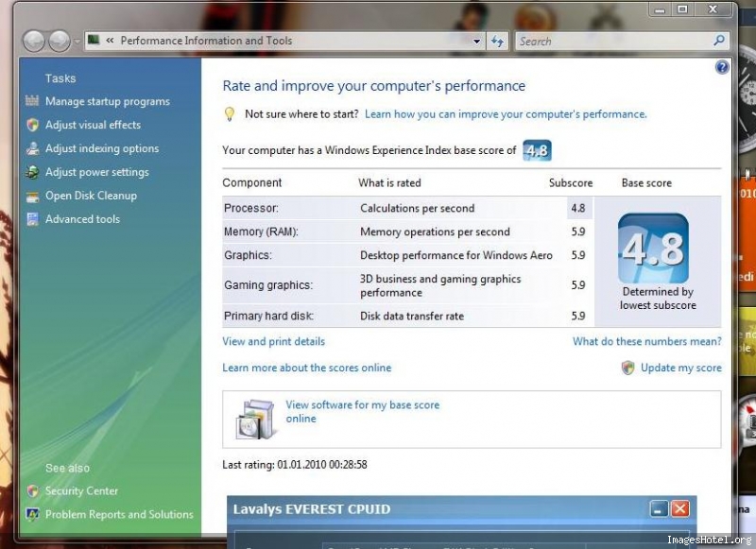Select the Graphics component row label
Viewport: 756px width, 549px height.
coord(248,255)
